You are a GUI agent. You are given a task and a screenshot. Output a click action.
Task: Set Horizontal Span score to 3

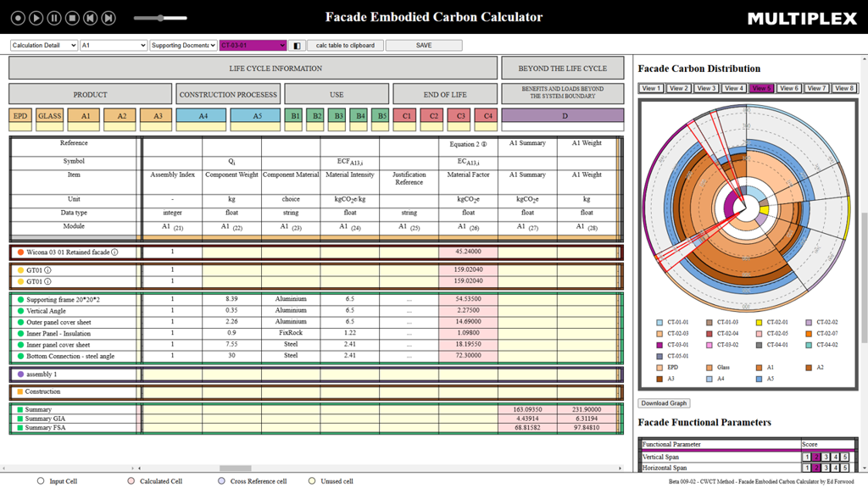point(826,468)
